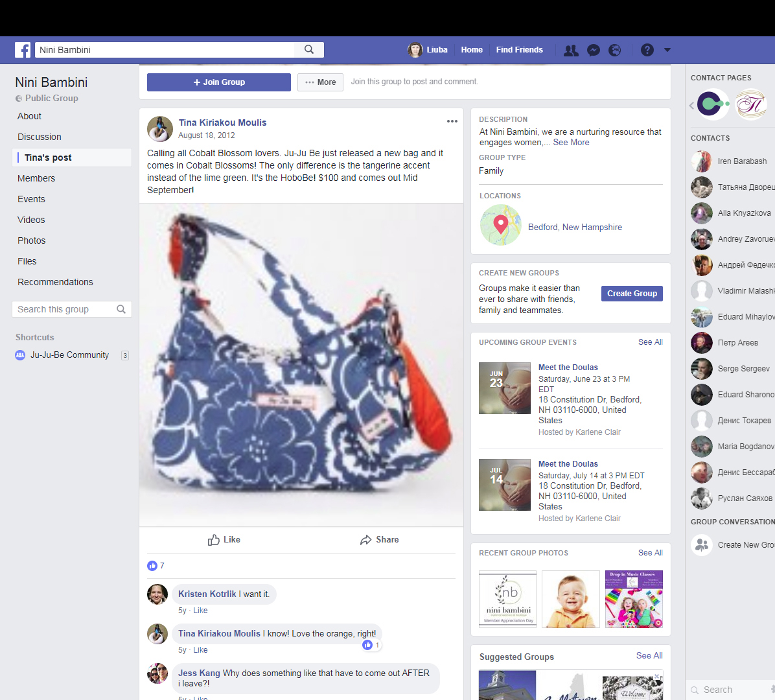Open the More dropdown next to Join Group
This screenshot has height=700, width=775.
click(320, 82)
